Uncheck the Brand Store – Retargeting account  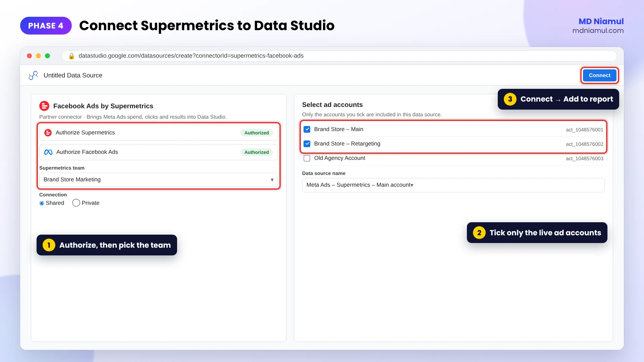click(307, 144)
